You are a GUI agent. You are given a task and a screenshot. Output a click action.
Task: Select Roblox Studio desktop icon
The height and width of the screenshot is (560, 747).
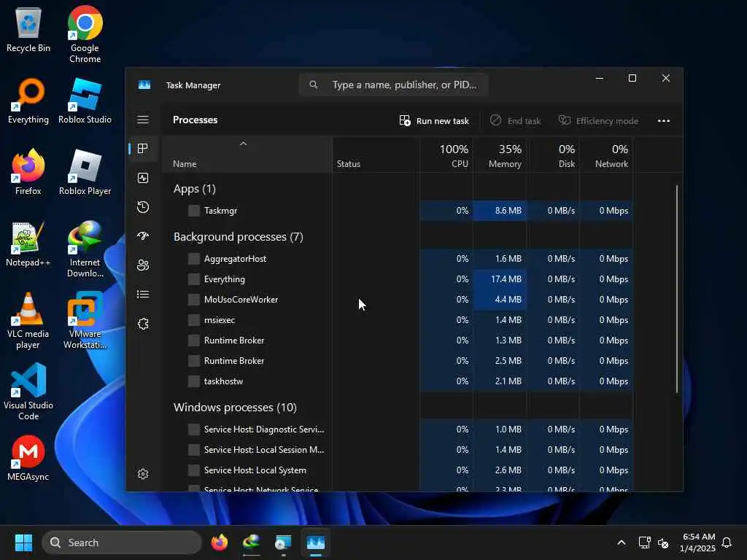tap(85, 101)
